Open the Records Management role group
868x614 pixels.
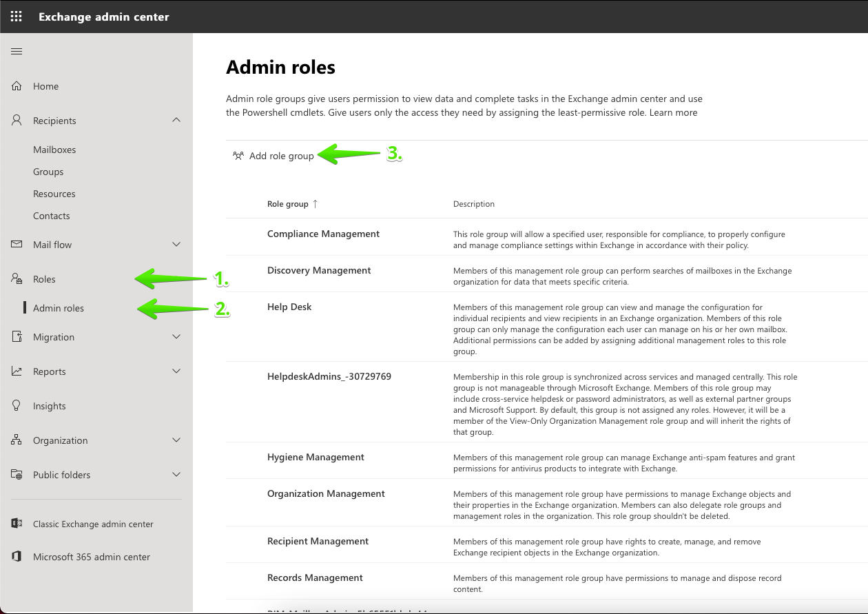315,577
